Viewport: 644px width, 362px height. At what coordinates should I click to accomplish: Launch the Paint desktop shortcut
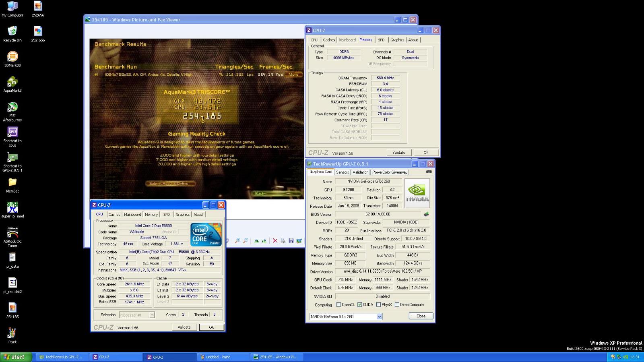12,335
